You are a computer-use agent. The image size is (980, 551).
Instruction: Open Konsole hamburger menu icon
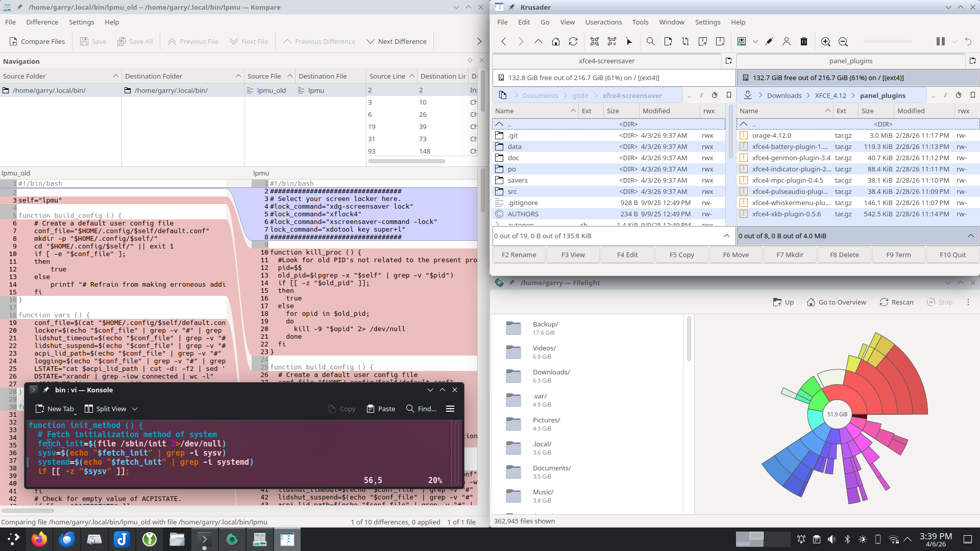450,409
